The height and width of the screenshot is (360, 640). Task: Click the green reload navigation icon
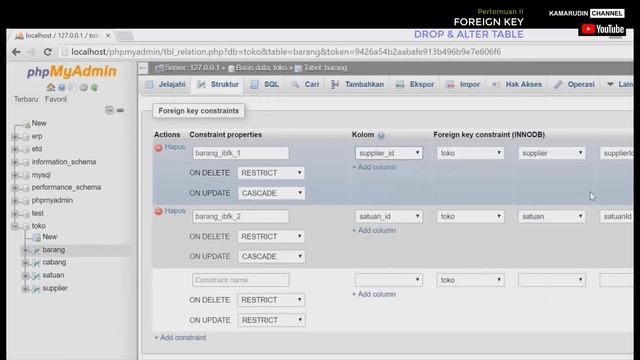coord(94,87)
